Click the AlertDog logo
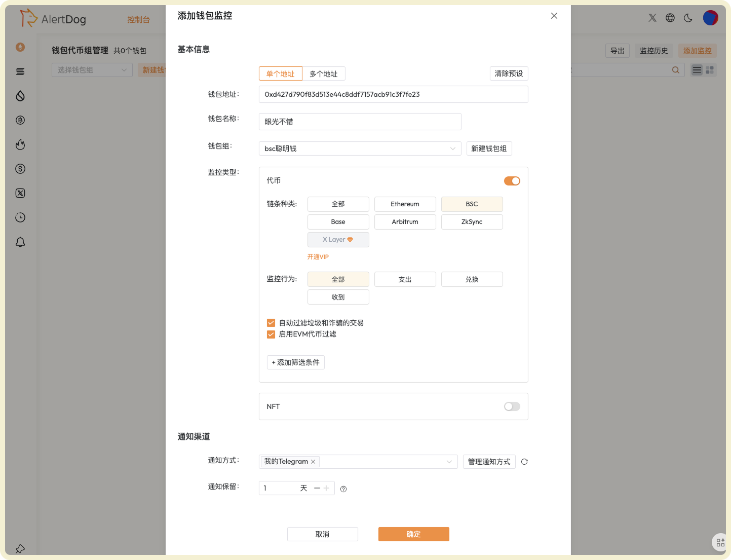Image resolution: width=731 pixels, height=560 pixels. 53,18
